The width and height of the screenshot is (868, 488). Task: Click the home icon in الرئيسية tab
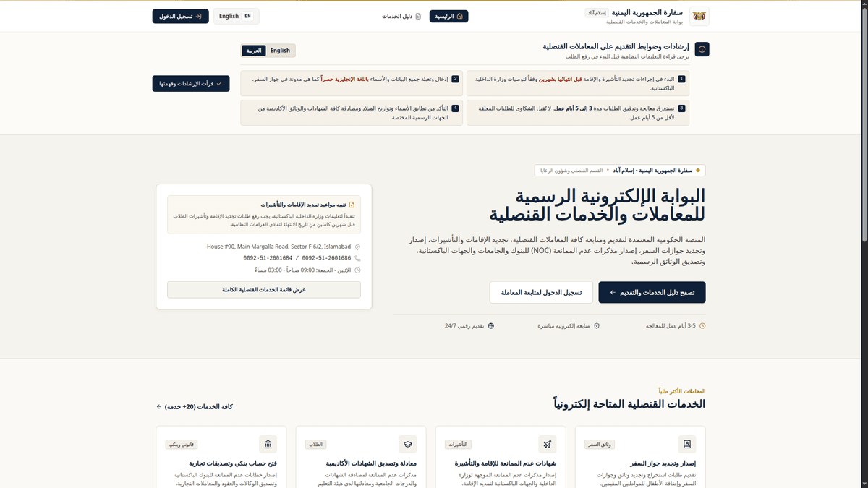[x=460, y=16]
